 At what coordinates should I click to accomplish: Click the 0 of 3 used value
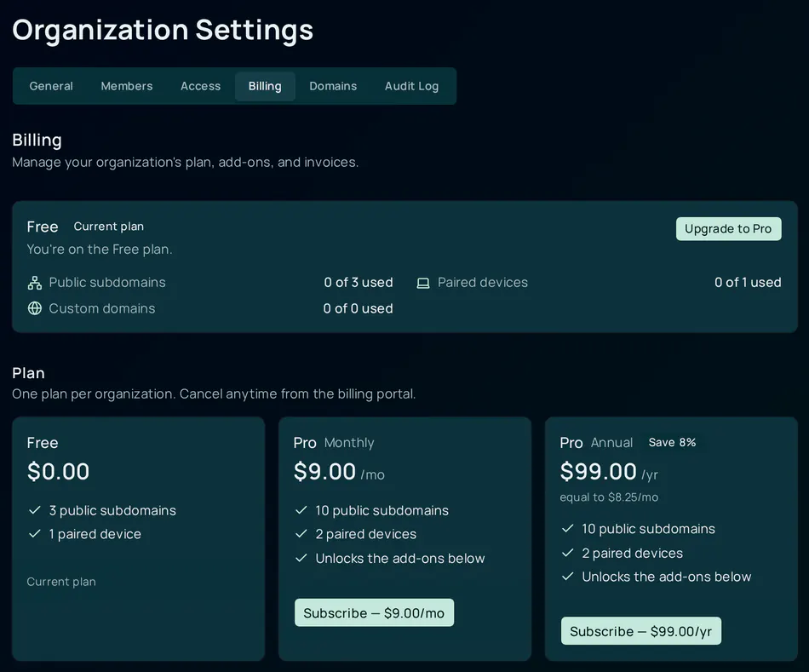click(359, 282)
